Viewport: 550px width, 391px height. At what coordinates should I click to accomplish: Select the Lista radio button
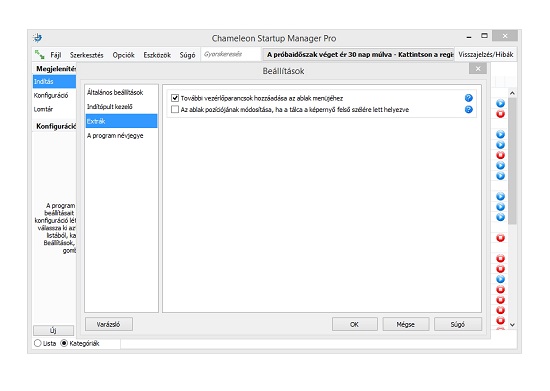pyautogui.click(x=38, y=343)
